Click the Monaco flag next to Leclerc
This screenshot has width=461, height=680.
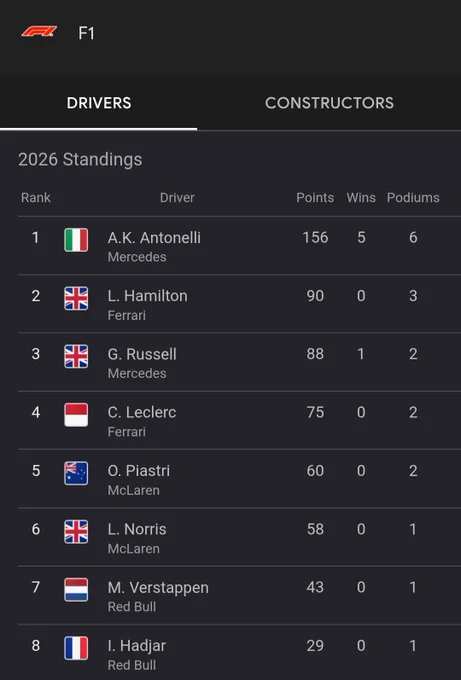(x=76, y=415)
